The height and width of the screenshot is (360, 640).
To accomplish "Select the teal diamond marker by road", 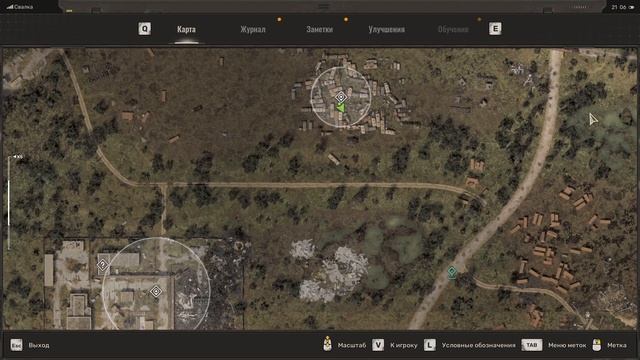I will pos(452,271).
